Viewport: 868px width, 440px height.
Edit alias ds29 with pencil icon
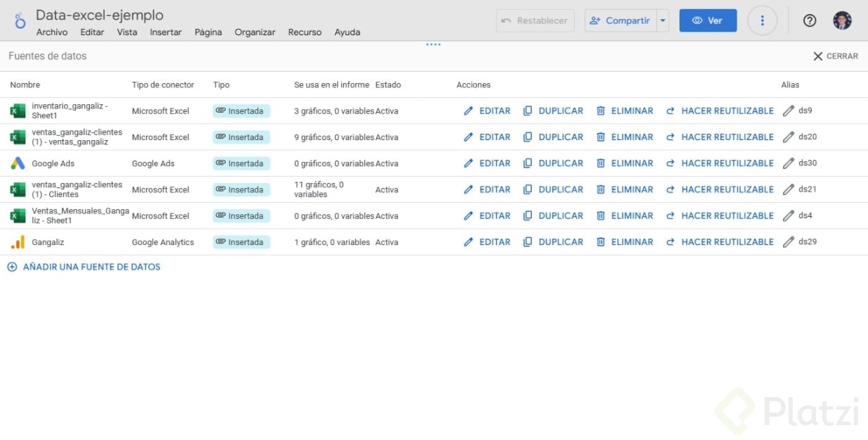point(789,242)
